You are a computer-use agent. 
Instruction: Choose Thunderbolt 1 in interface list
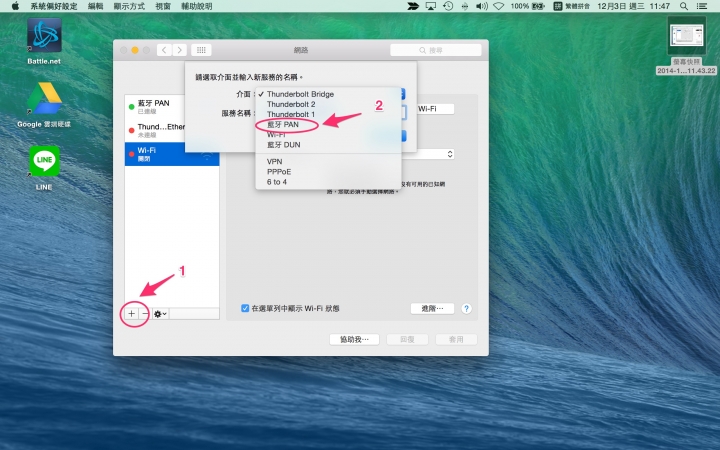[328, 114]
